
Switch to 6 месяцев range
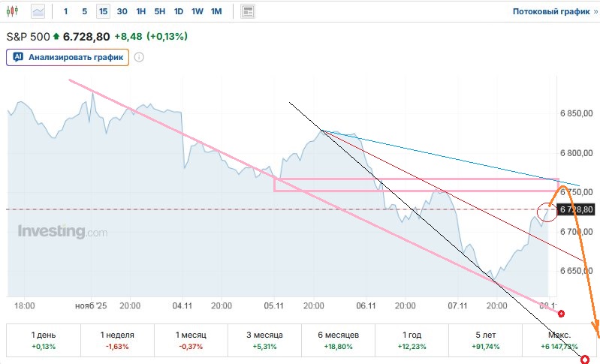coord(337,340)
